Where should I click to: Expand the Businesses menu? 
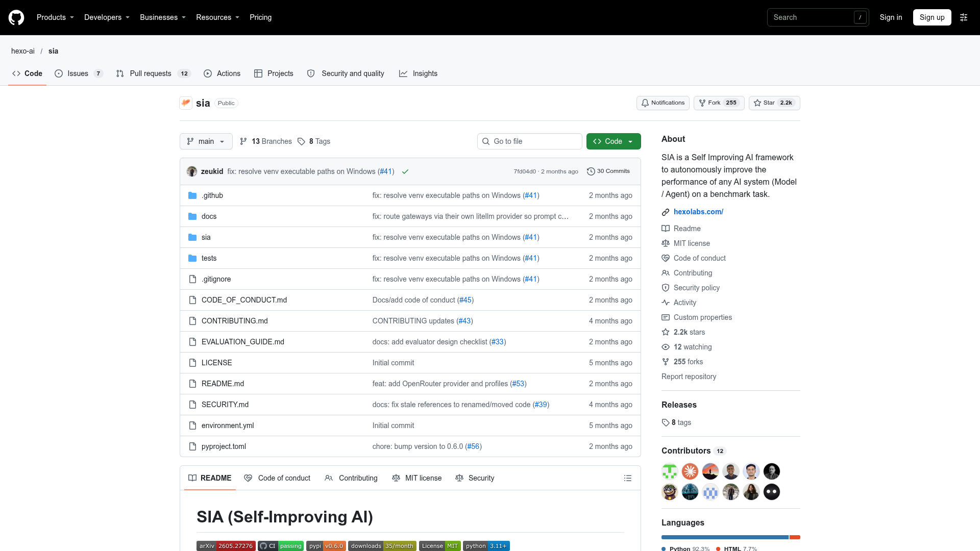click(163, 17)
